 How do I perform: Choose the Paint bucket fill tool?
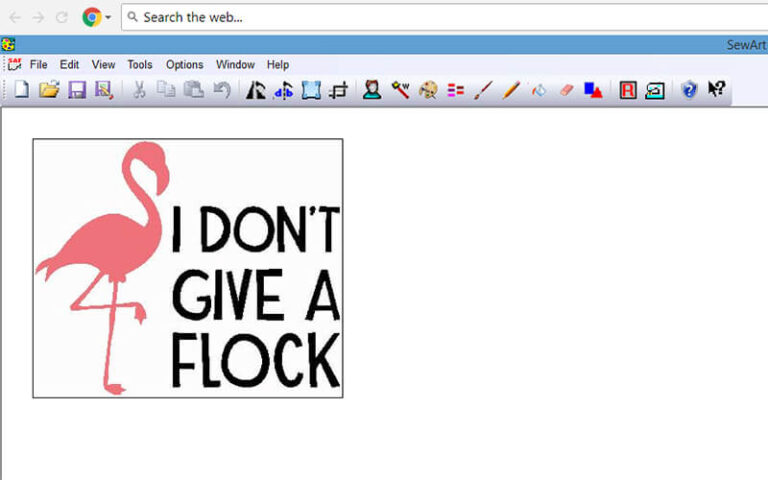click(539, 90)
